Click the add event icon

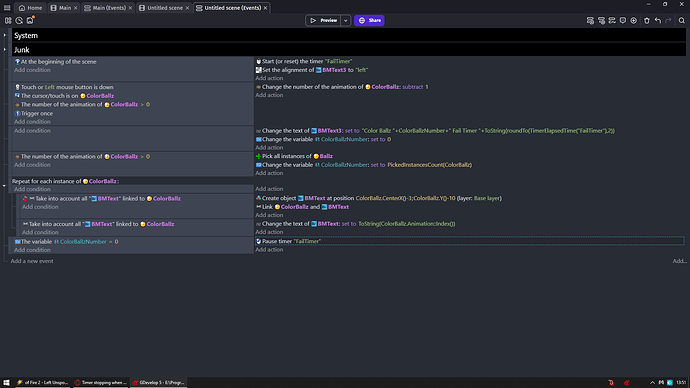[x=590, y=21]
